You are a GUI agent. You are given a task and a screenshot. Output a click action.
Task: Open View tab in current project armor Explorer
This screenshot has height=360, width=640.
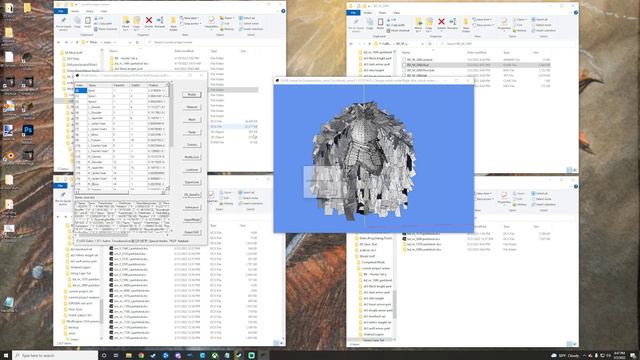pyautogui.click(x=104, y=11)
